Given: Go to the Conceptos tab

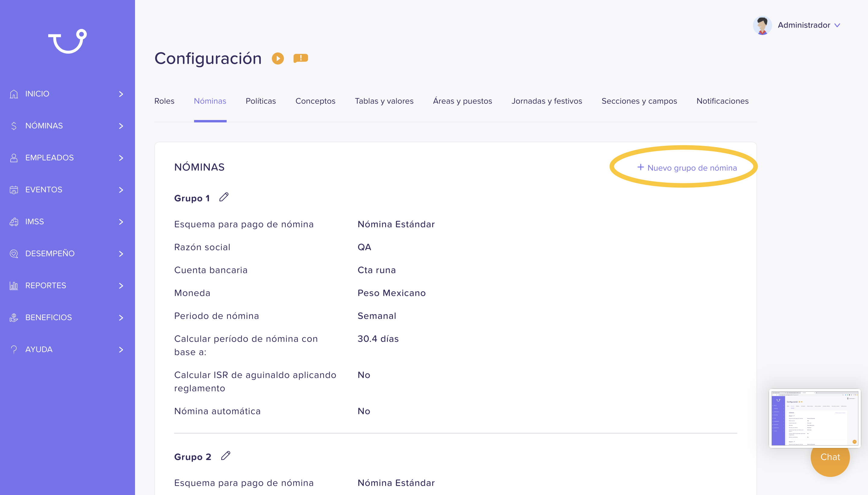Looking at the screenshot, I should point(315,101).
